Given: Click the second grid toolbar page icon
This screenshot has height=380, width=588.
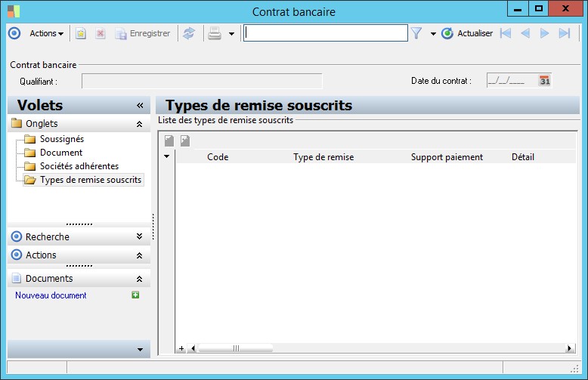Looking at the screenshot, I should coord(185,141).
